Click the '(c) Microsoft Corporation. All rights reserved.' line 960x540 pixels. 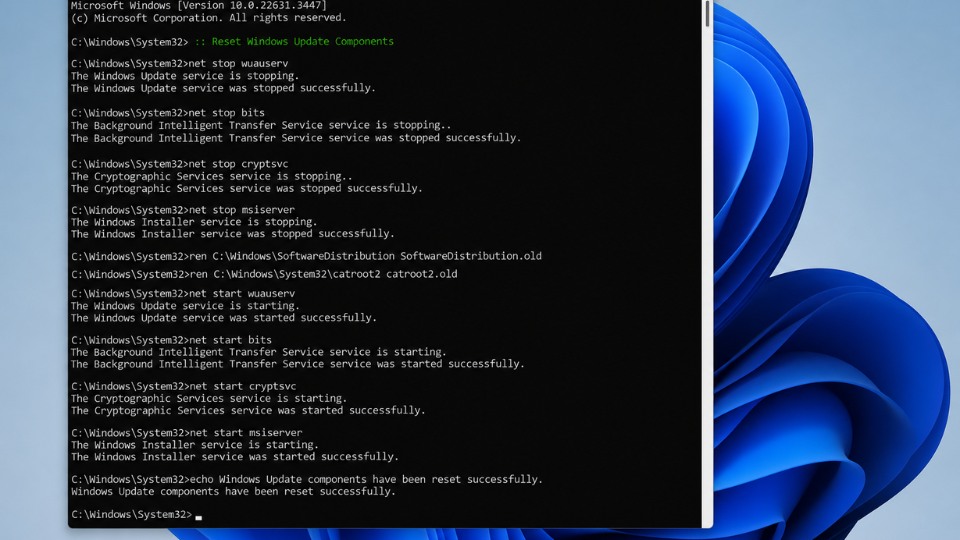click(x=208, y=18)
